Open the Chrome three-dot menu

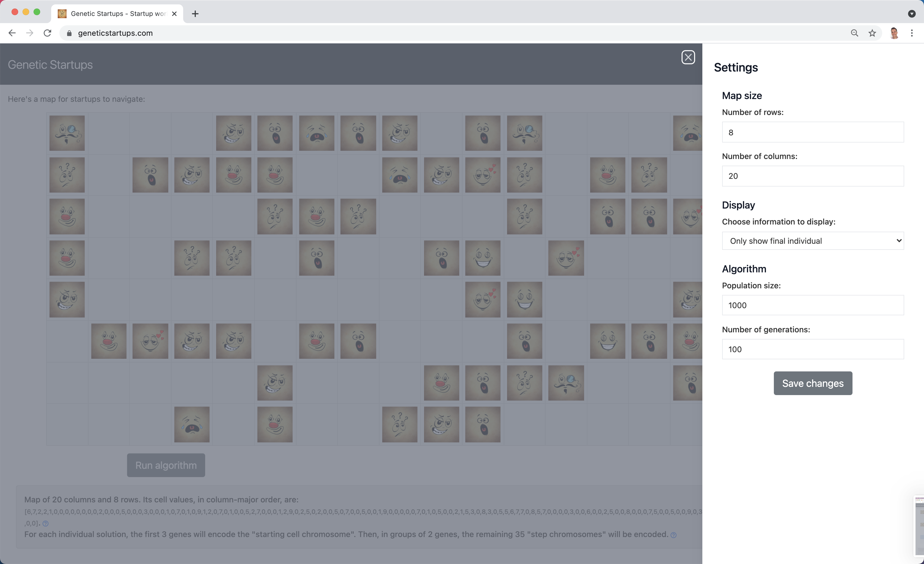tap(912, 33)
